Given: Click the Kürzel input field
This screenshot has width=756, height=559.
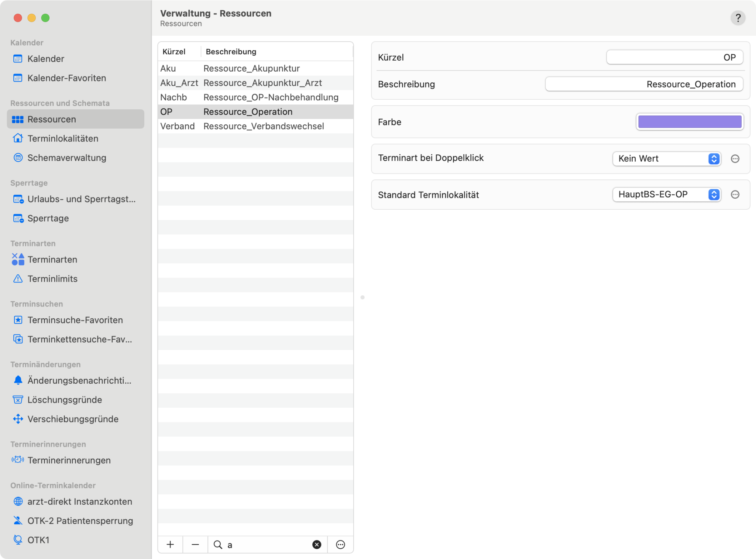Looking at the screenshot, I should 674,58.
